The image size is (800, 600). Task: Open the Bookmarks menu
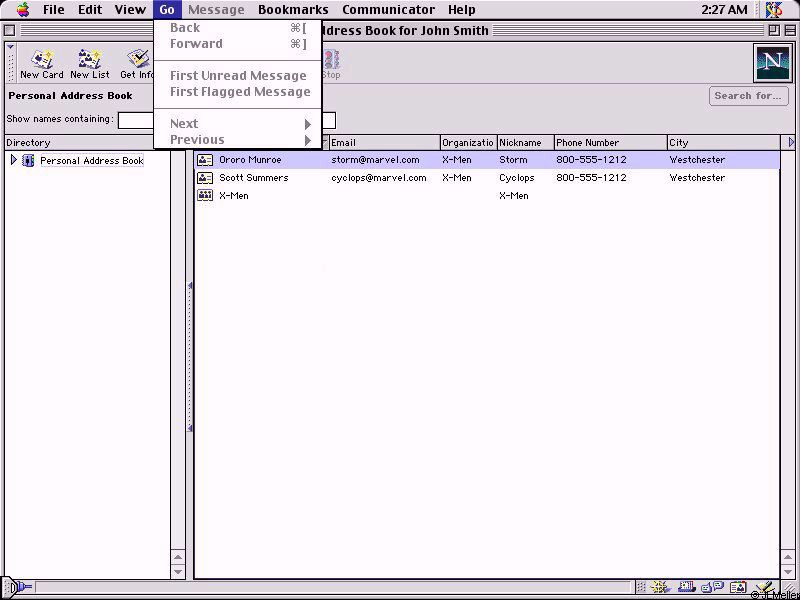click(293, 10)
